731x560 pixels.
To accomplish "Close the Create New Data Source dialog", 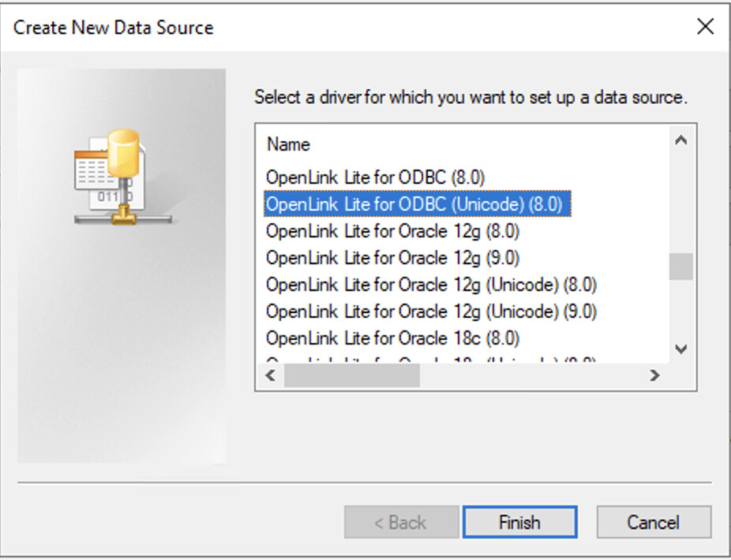I will tap(705, 26).
